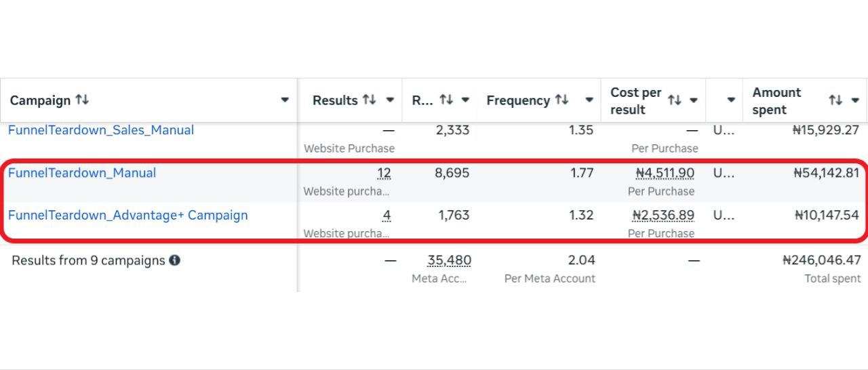Sort by Amount spent arrows icon

(x=835, y=100)
